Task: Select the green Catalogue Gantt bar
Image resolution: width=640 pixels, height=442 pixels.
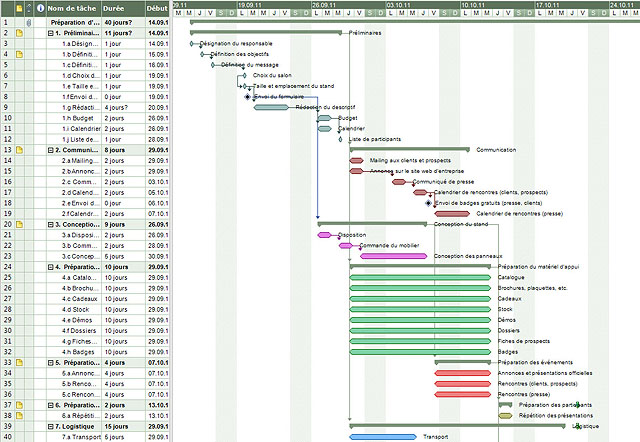Action: click(420, 278)
